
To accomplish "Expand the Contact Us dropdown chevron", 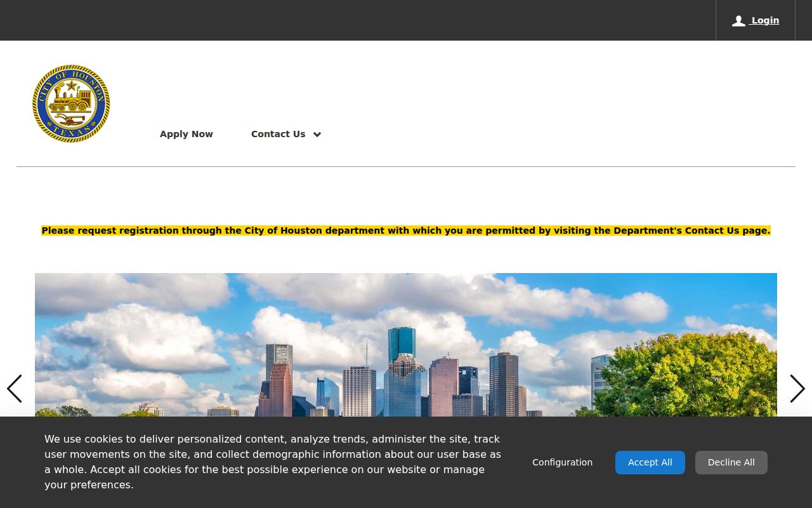I will coord(317,135).
